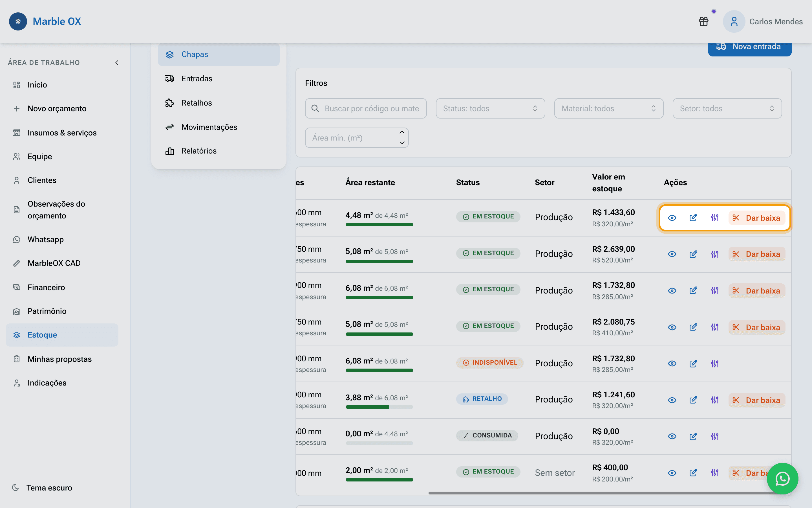Edit the CONSUMIDA slab row

point(693,436)
